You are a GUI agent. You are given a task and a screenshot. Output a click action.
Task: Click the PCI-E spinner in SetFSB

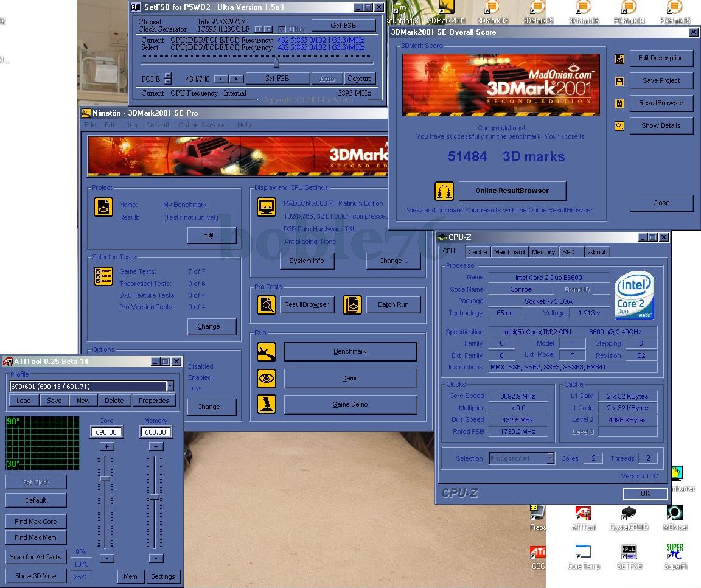pos(168,79)
